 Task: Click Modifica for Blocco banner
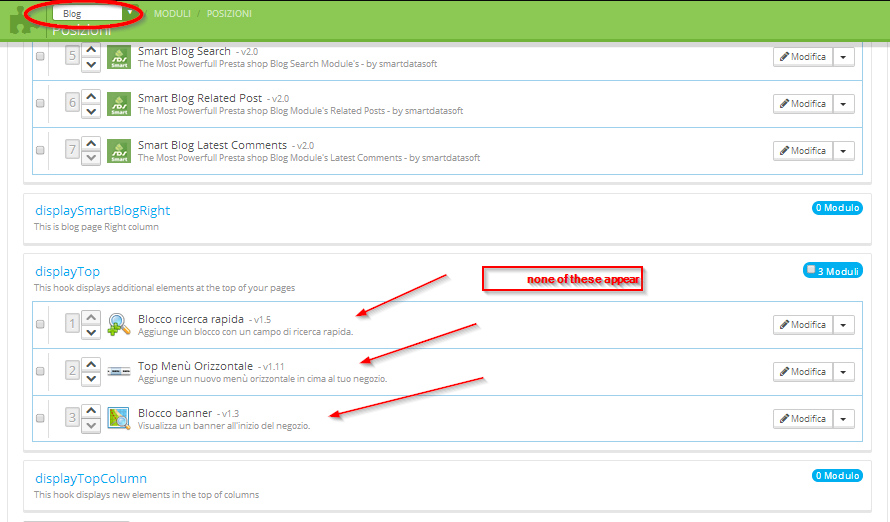[803, 419]
